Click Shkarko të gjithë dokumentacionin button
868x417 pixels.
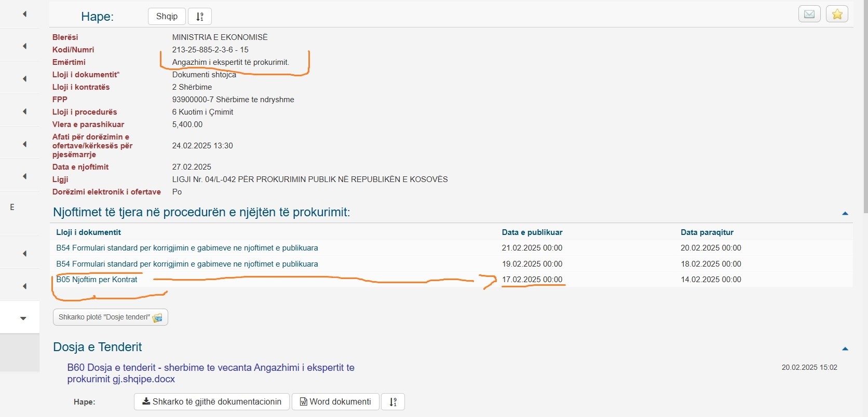click(x=212, y=402)
